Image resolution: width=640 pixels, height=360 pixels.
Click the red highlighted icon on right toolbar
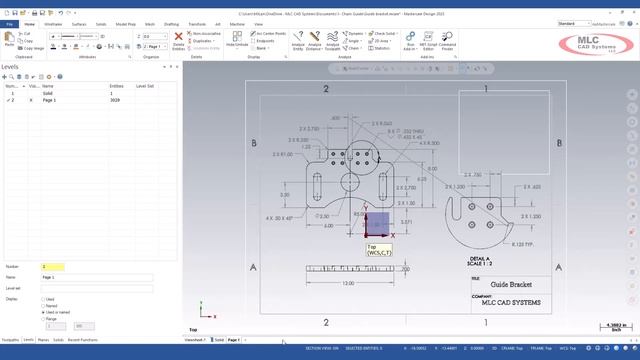click(632, 232)
